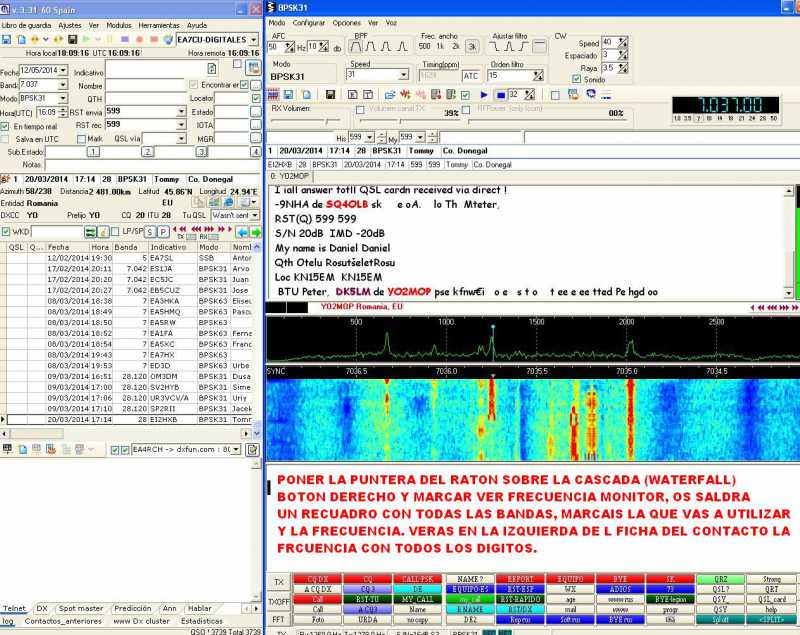800x635 pixels.
Task: Toggle the Sonido checkbox in CW section
Action: coord(576,79)
